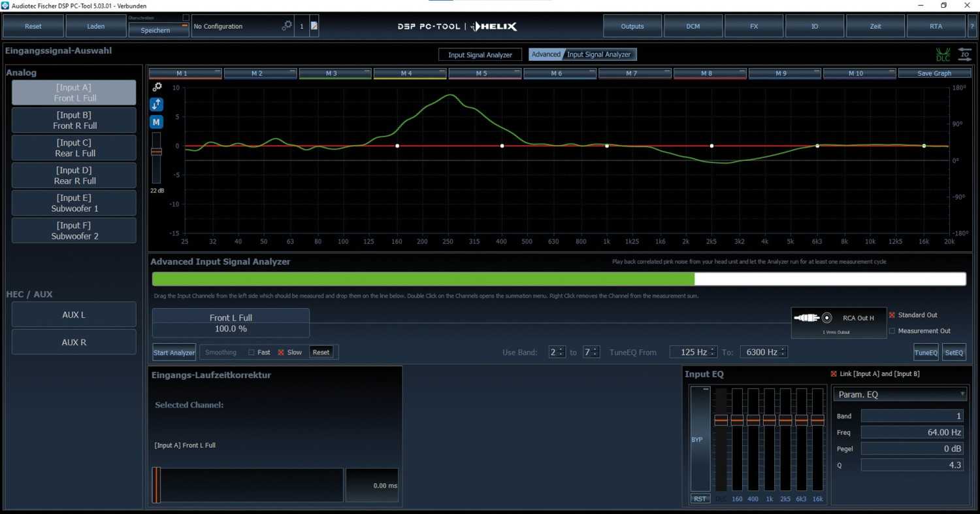Click the 160 Hz EQ fader

(737, 438)
